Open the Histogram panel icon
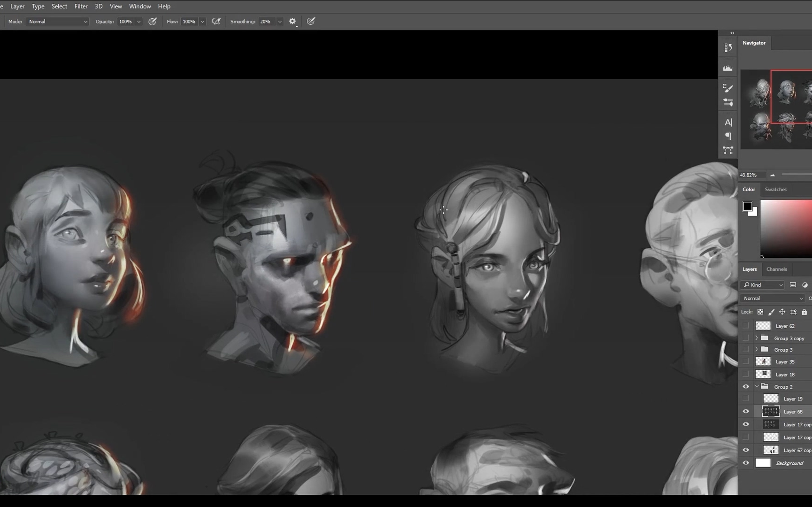The width and height of the screenshot is (812, 507). click(x=728, y=68)
